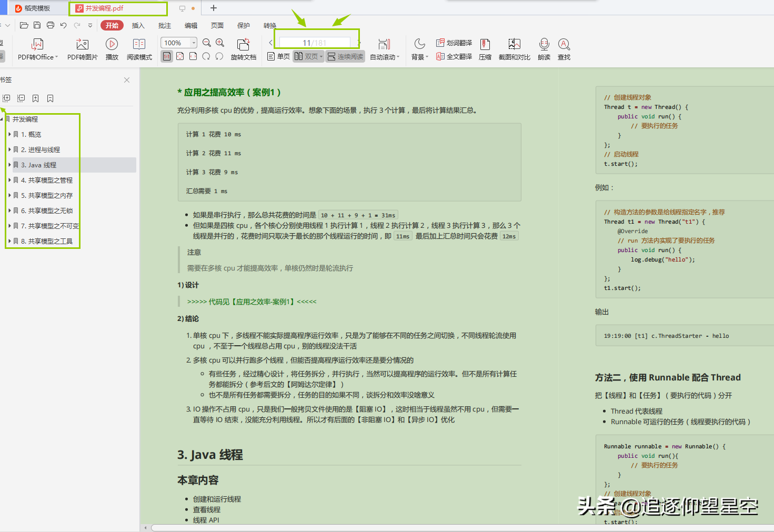Expand bookmark 2. 进程与线程
Screen dimensions: 774x532
[10, 150]
